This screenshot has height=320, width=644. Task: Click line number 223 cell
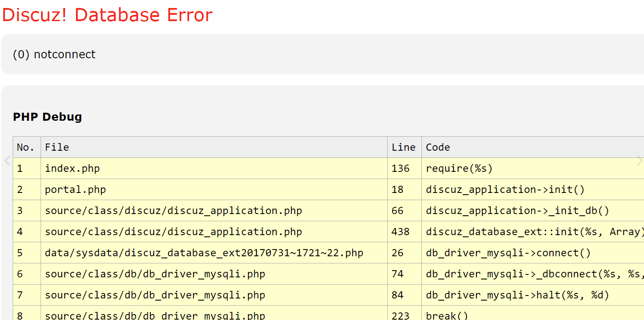405,313
